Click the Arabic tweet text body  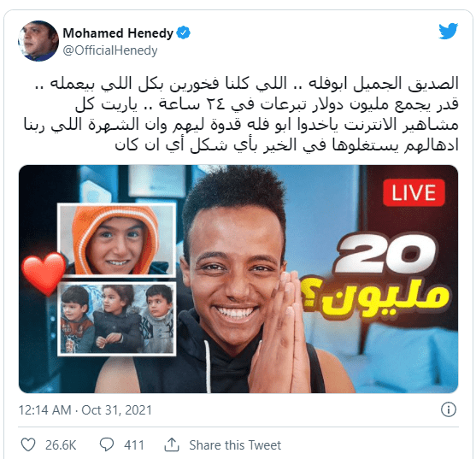(241, 115)
